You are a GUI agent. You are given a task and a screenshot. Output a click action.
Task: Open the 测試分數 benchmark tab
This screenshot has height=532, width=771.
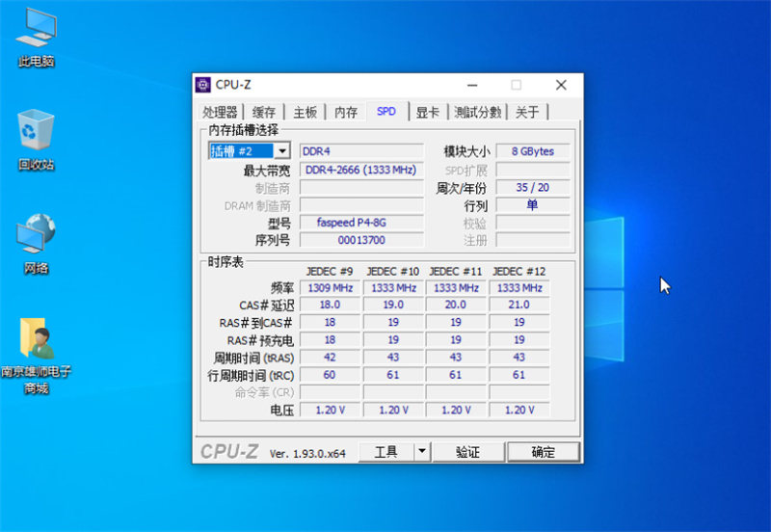(x=477, y=112)
